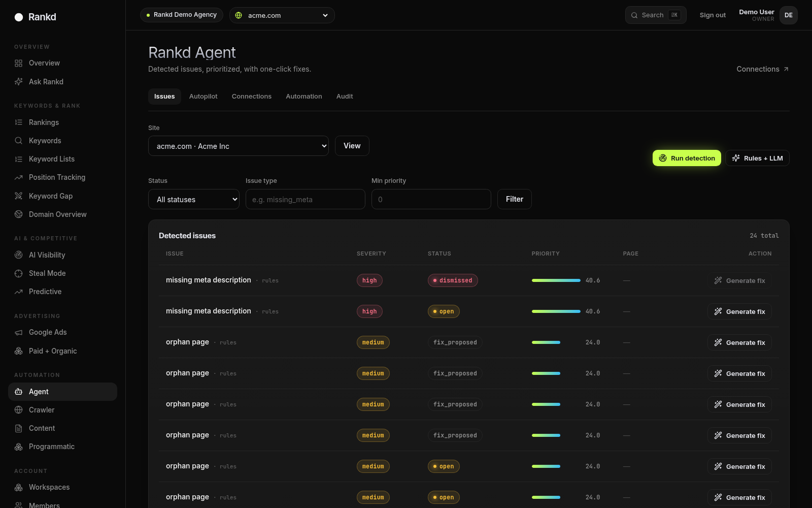Click the Google Ads megaphone icon
The height and width of the screenshot is (508, 812).
pyautogui.click(x=19, y=332)
